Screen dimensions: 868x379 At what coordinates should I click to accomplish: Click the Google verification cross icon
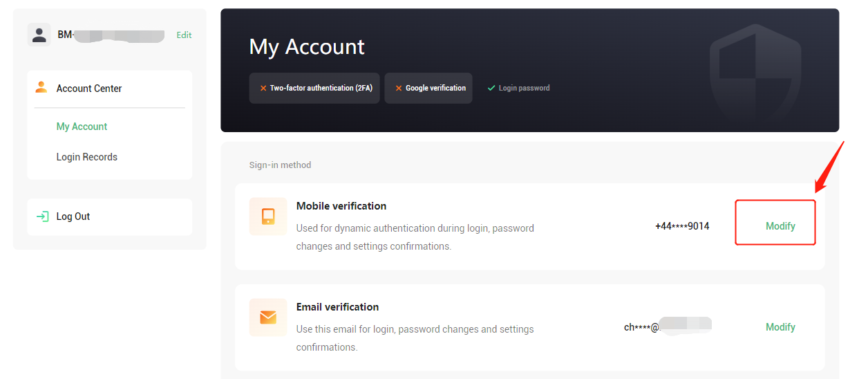(x=399, y=89)
